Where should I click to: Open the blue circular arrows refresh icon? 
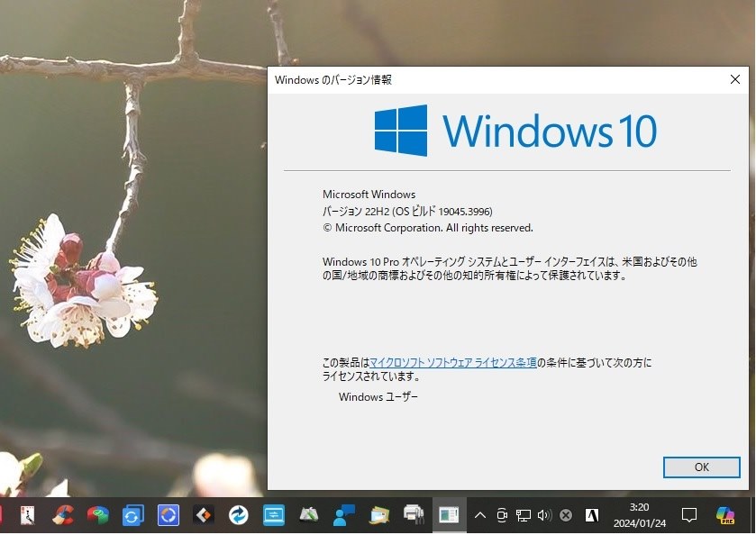(x=238, y=515)
